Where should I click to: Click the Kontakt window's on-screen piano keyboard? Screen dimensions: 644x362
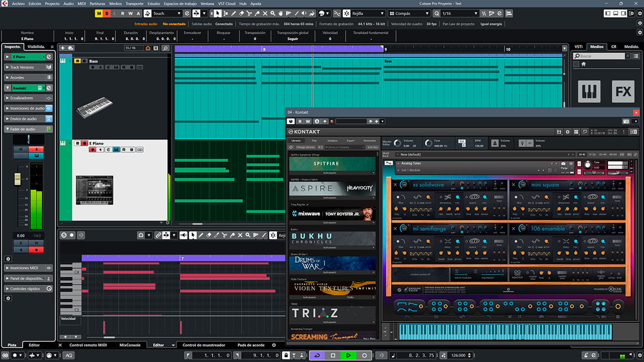click(x=505, y=331)
